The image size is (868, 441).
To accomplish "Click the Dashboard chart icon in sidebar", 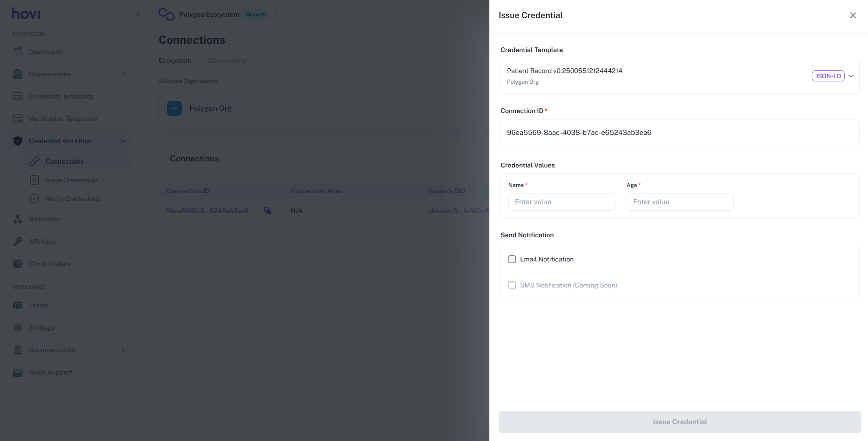I will coord(18,52).
